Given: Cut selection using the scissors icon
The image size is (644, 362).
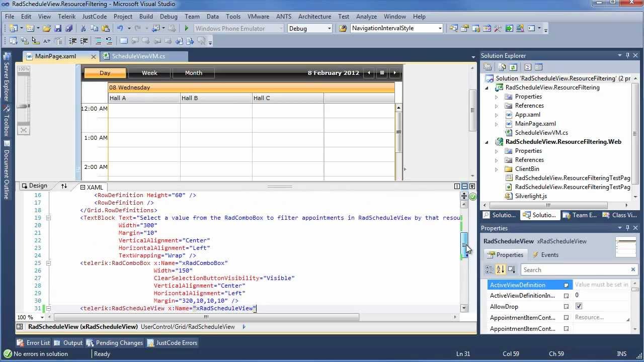Looking at the screenshot, I should (x=84, y=29).
